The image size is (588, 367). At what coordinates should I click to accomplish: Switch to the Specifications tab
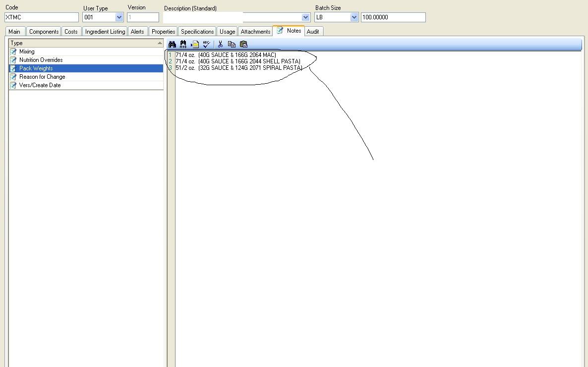click(197, 31)
